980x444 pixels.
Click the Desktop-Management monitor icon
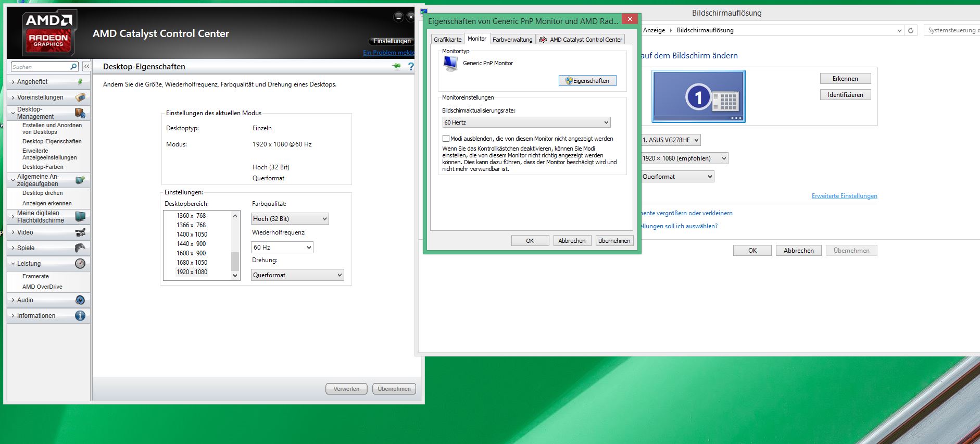[x=80, y=113]
